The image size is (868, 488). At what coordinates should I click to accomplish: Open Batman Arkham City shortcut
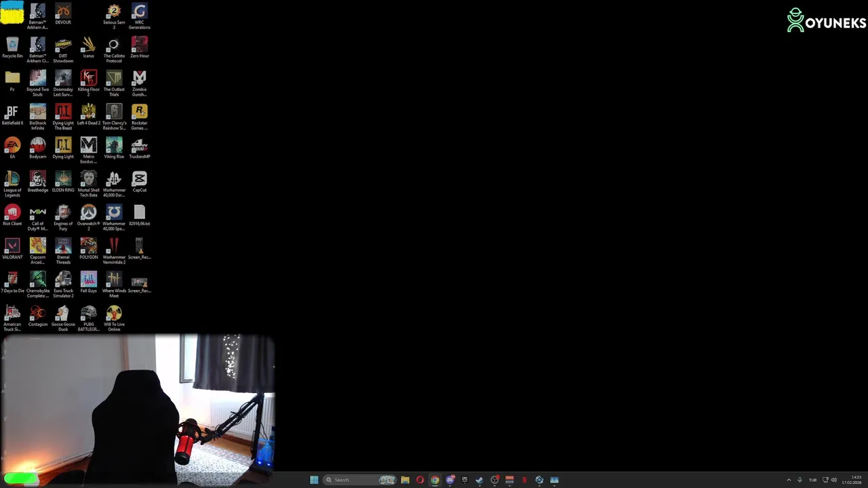pos(38,49)
